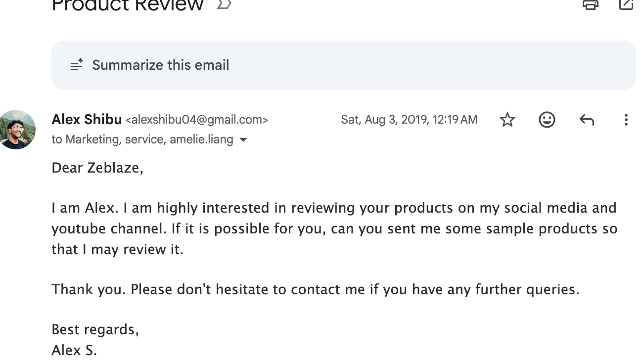Screen dimensions: 644x362
Task: Expand recipient details dropdown arrow
Action: [x=243, y=140]
